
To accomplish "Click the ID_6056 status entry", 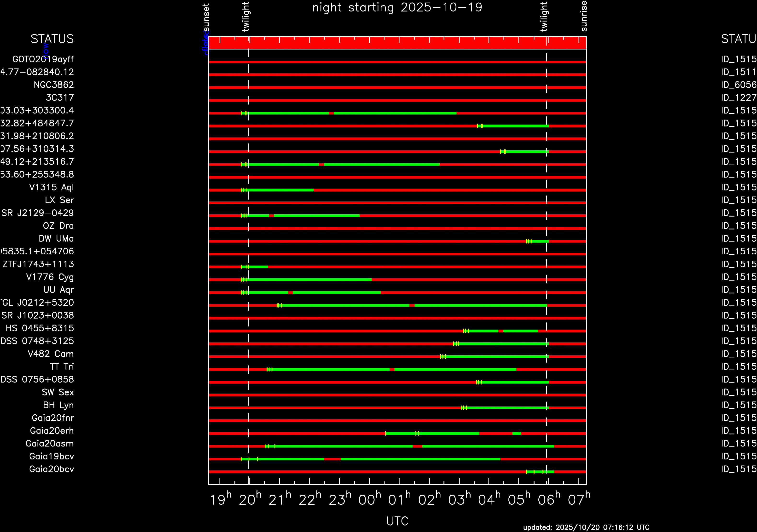I will click(x=738, y=85).
